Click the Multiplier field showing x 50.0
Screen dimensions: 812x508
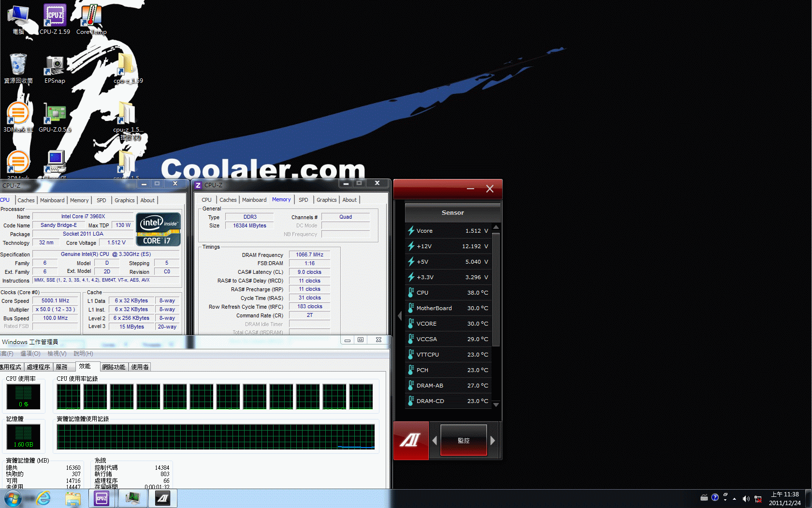click(x=55, y=309)
